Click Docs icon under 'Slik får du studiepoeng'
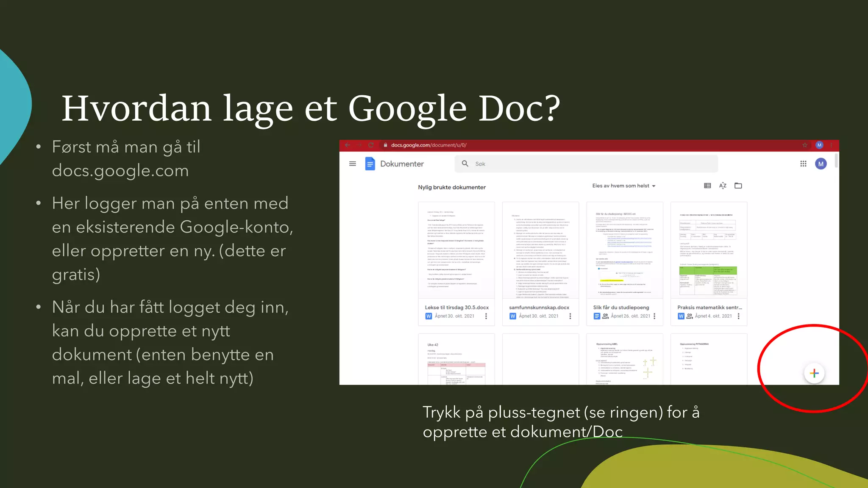The width and height of the screenshot is (868, 488). [x=597, y=316]
